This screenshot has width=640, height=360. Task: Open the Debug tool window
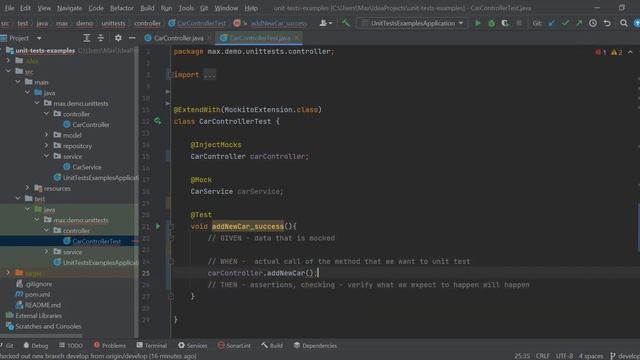coord(36,345)
